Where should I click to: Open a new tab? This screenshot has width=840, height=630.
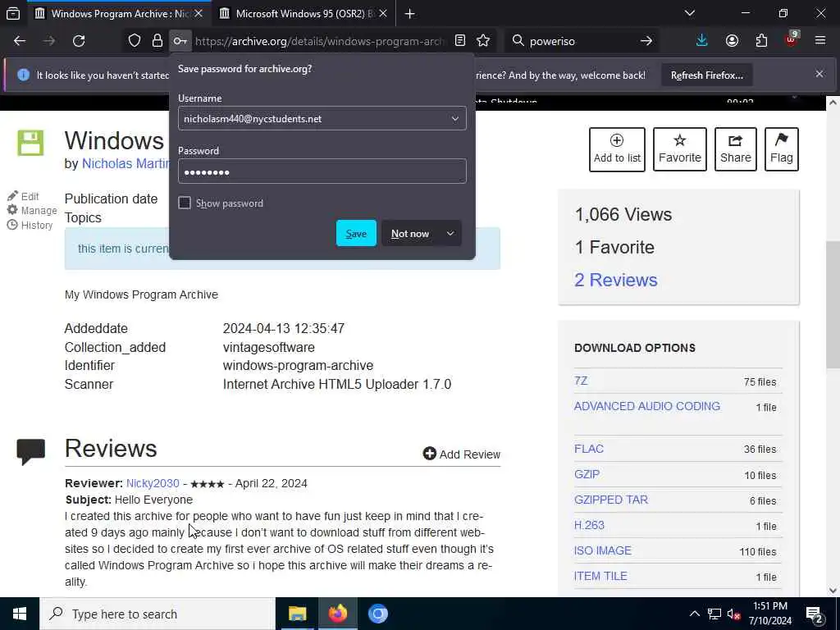tap(410, 14)
